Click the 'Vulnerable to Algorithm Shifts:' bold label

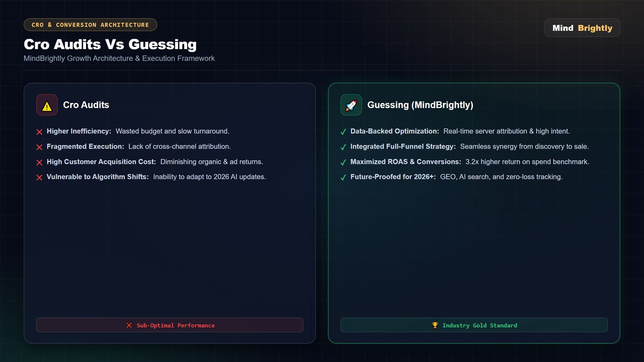coord(98,177)
